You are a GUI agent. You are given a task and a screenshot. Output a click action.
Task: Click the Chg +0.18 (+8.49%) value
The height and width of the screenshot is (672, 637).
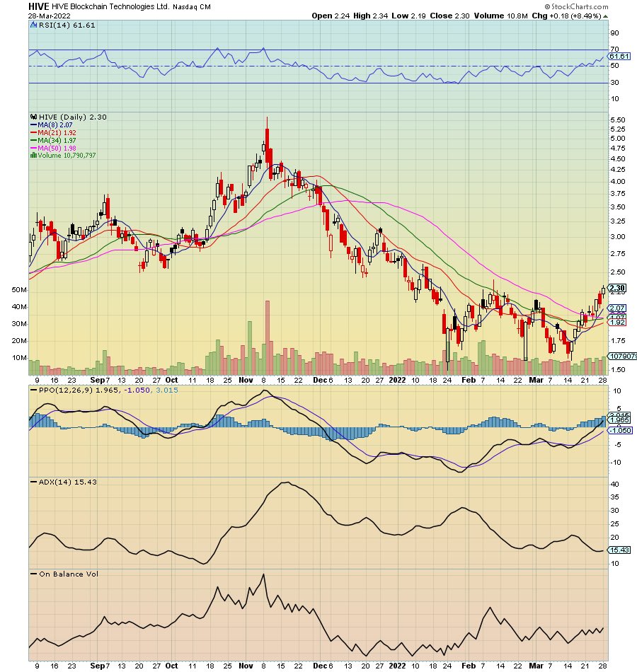(566, 16)
